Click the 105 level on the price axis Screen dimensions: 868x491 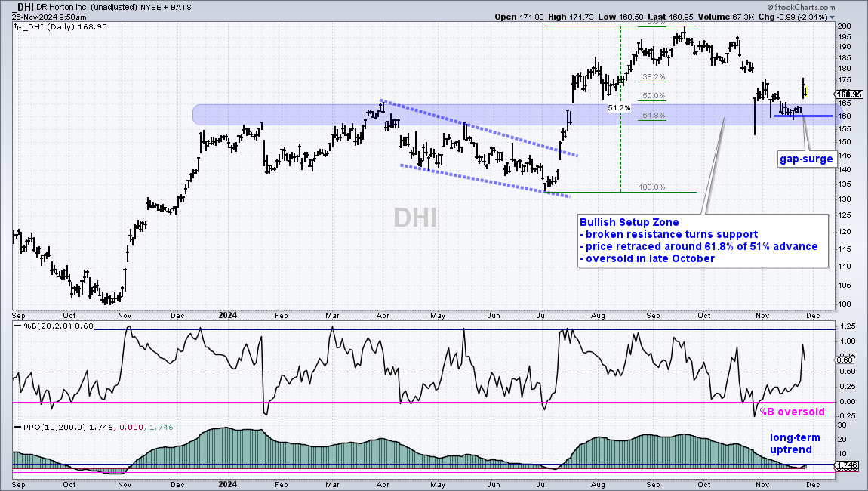(844, 286)
